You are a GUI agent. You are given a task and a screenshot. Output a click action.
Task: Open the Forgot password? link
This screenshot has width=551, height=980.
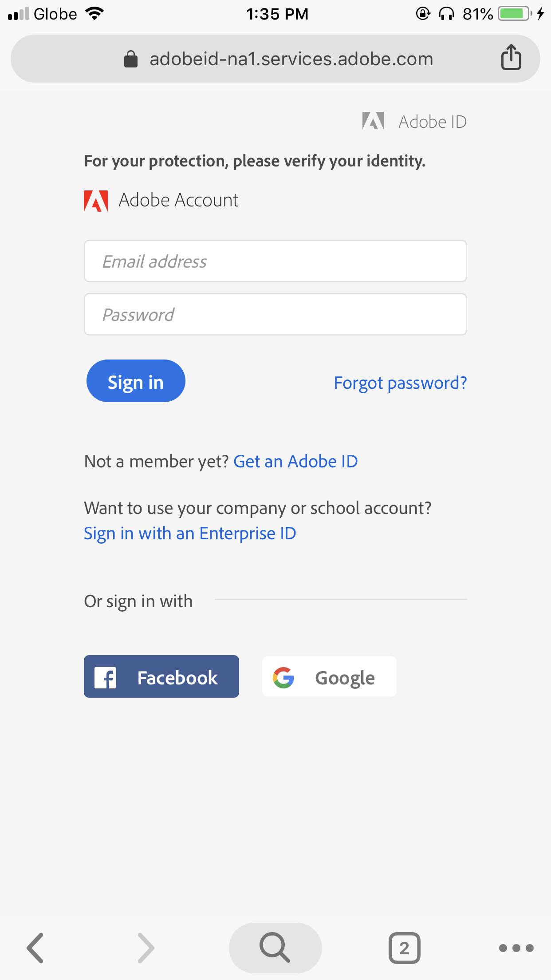[400, 383]
